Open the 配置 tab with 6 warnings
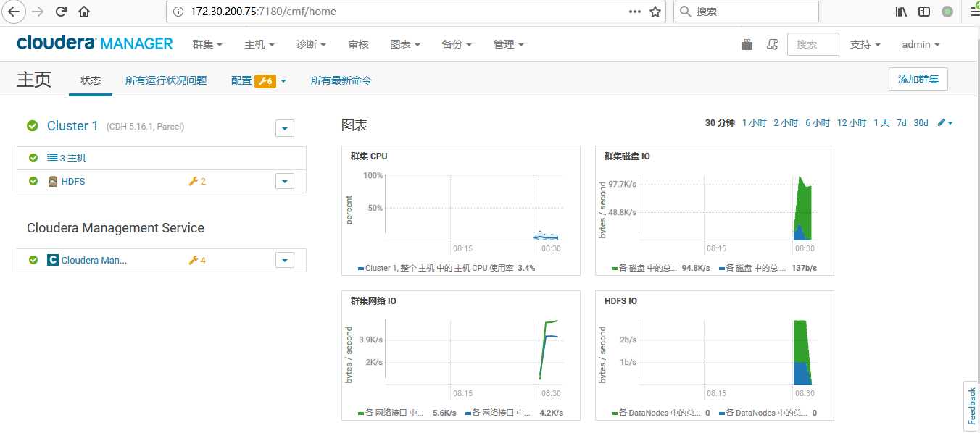 pyautogui.click(x=259, y=80)
